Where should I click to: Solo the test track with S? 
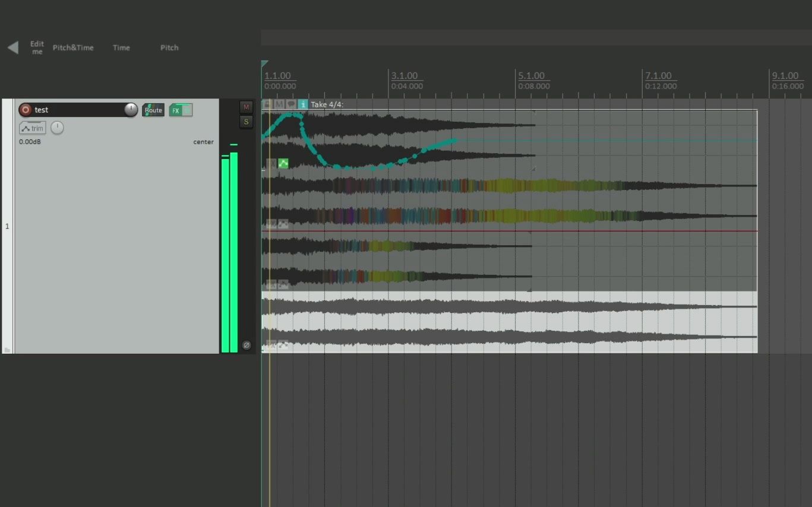tap(247, 122)
